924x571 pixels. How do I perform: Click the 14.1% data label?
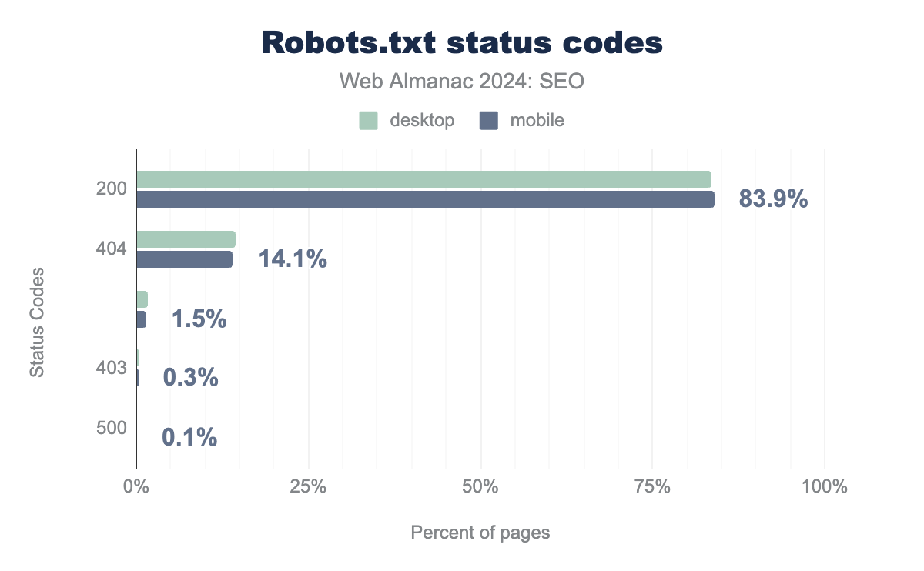pyautogui.click(x=293, y=259)
